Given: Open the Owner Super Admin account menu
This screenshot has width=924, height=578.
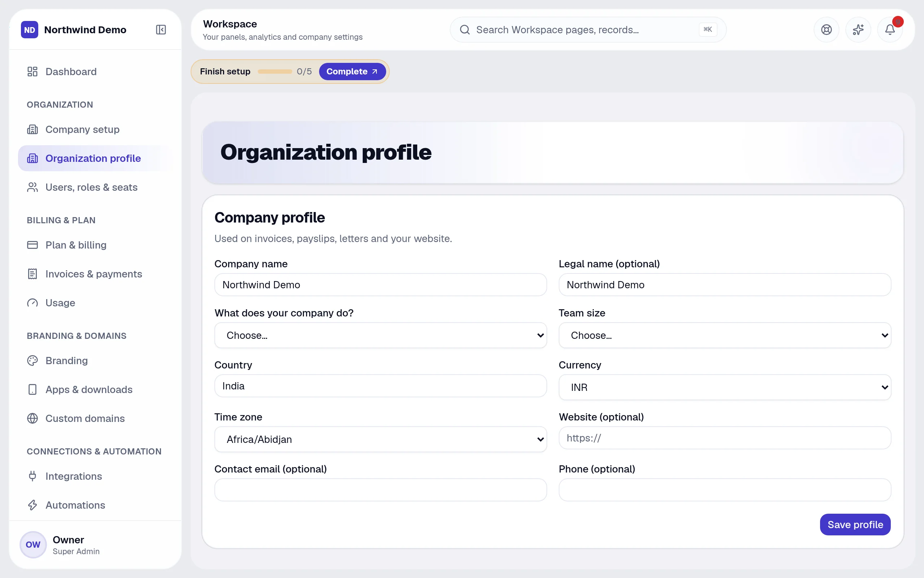Looking at the screenshot, I should point(95,545).
